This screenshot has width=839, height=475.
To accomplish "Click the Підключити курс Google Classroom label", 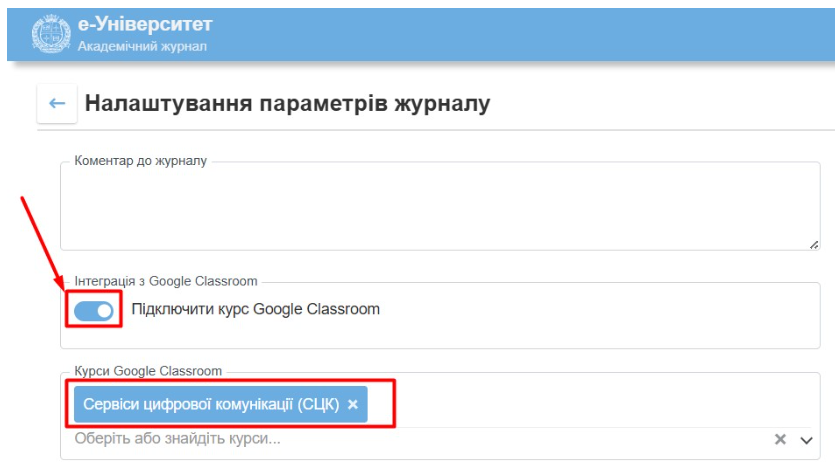I will tap(256, 310).
